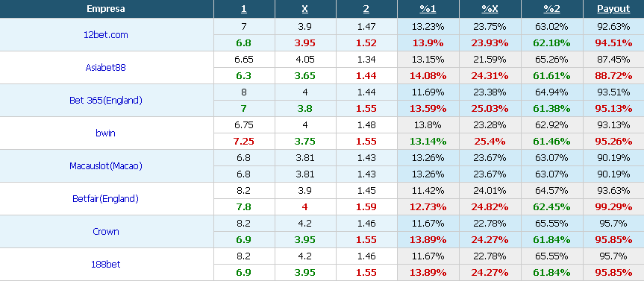The width and height of the screenshot is (644, 281).
Task: Click Asiabet88's 88.72% payout value
Action: click(613, 76)
